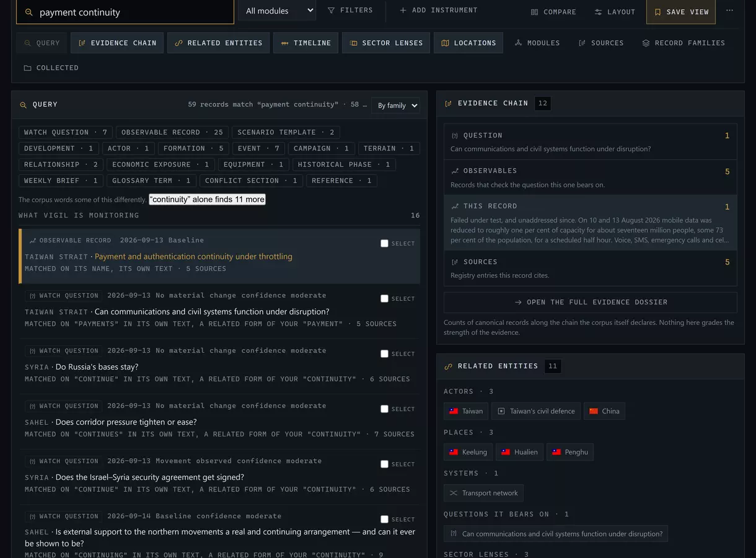Open the Record Families tab
This screenshot has width=756, height=558.
(x=683, y=43)
